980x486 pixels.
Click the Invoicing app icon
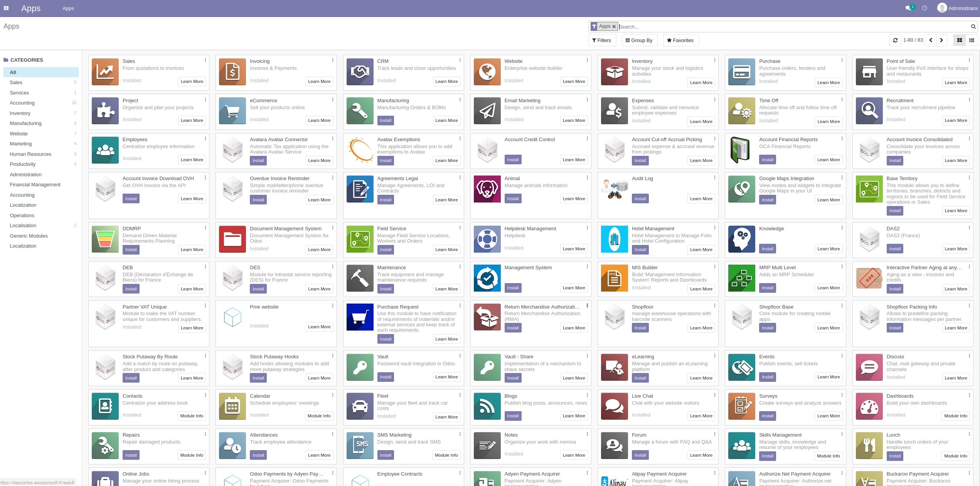pyautogui.click(x=232, y=72)
